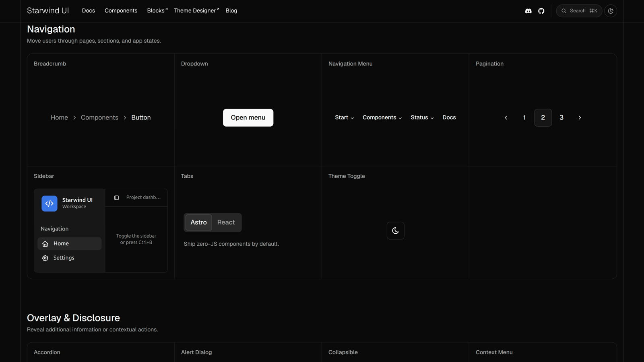Click the Components breadcrumb link
This screenshot has height=362, width=644.
pyautogui.click(x=99, y=117)
